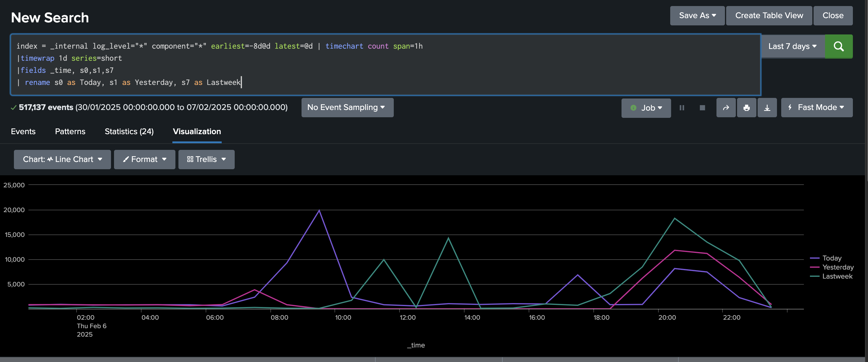
Task: Pause the running search job
Action: click(x=682, y=108)
